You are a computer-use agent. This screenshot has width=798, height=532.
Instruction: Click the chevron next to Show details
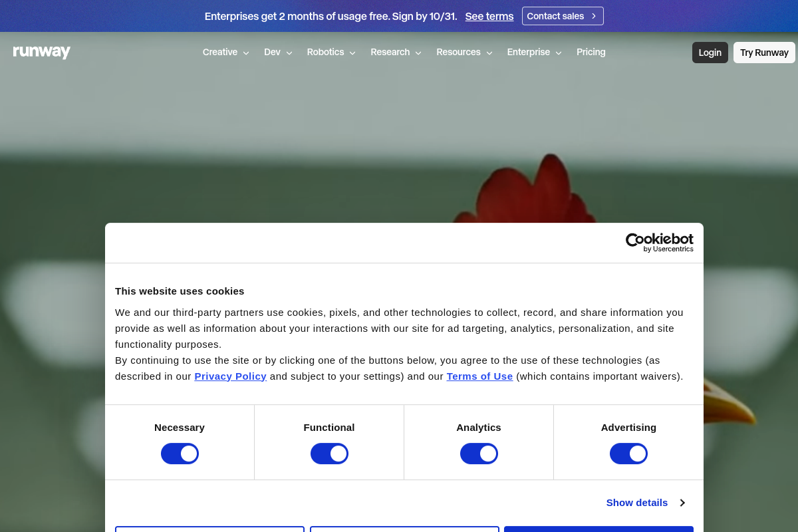[682, 503]
